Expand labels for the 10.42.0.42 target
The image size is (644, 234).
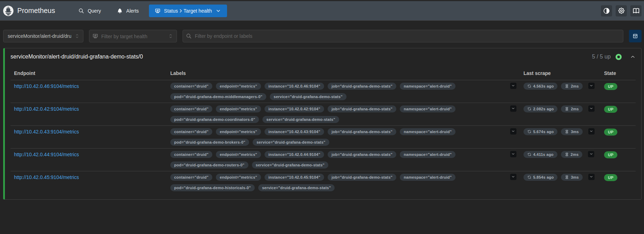513,109
